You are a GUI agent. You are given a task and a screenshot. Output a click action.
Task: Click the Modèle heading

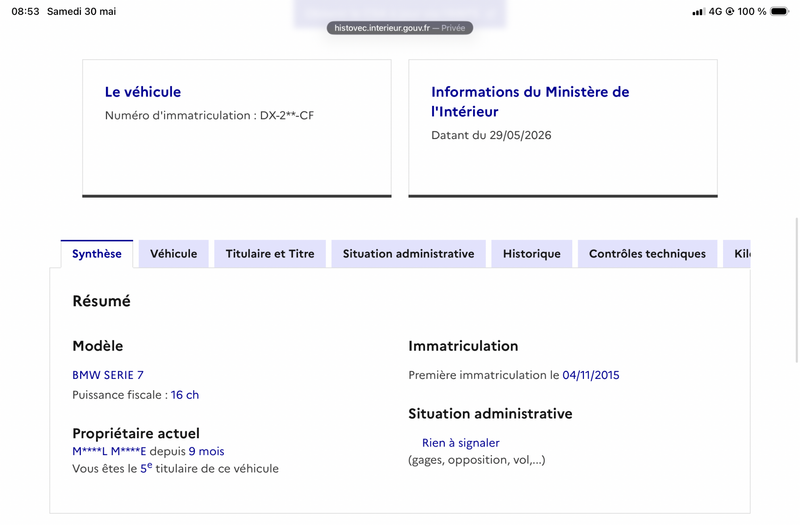98,346
